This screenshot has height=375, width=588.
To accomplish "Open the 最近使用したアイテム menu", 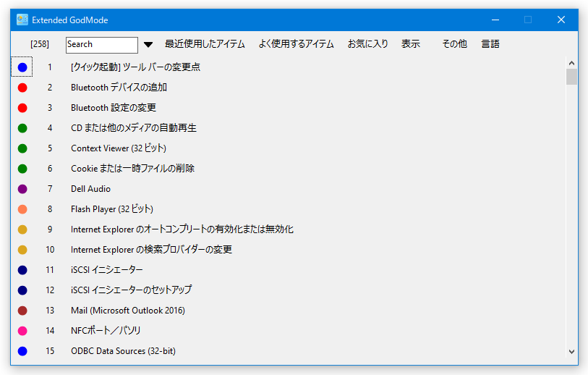I will [x=205, y=44].
